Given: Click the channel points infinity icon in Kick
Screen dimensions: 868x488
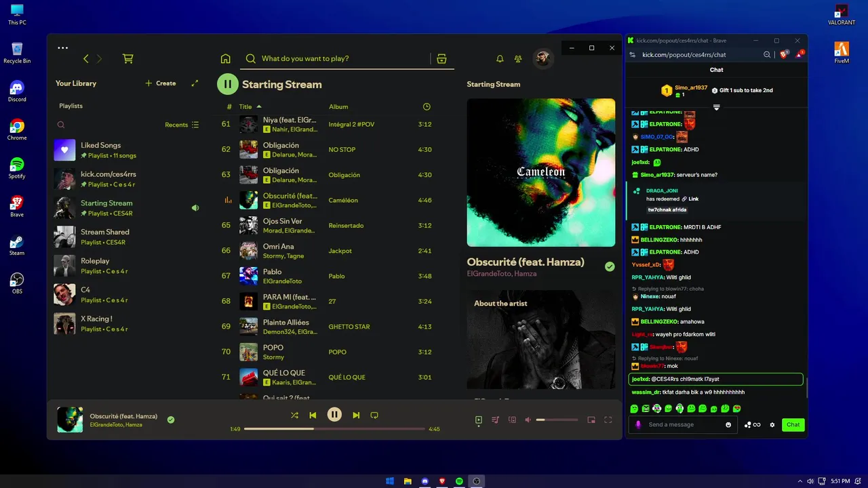Looking at the screenshot, I should [x=753, y=425].
